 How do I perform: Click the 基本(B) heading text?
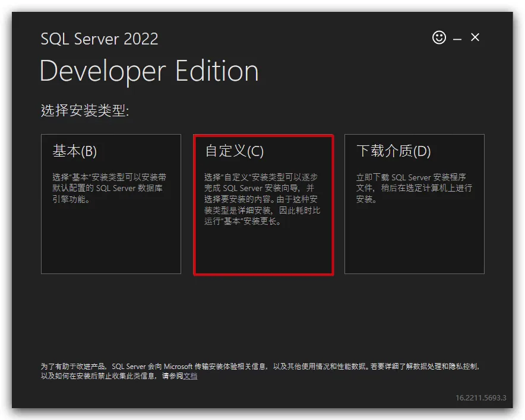pos(75,151)
